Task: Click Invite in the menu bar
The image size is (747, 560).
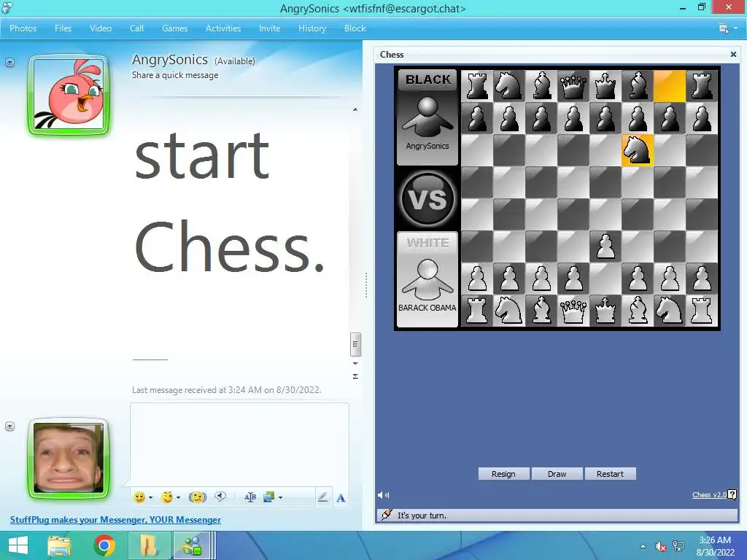Action: point(270,28)
